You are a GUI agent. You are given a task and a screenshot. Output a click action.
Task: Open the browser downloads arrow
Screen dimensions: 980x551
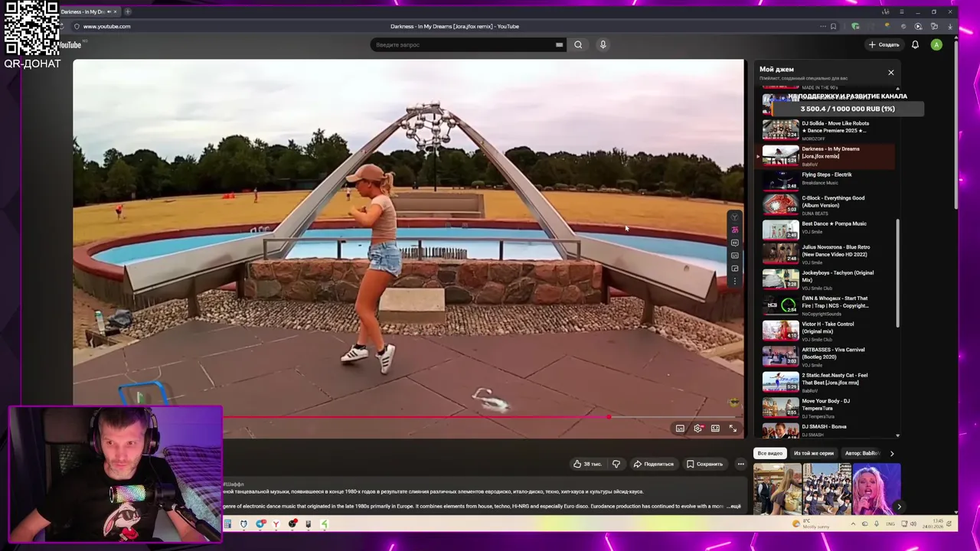pos(950,26)
